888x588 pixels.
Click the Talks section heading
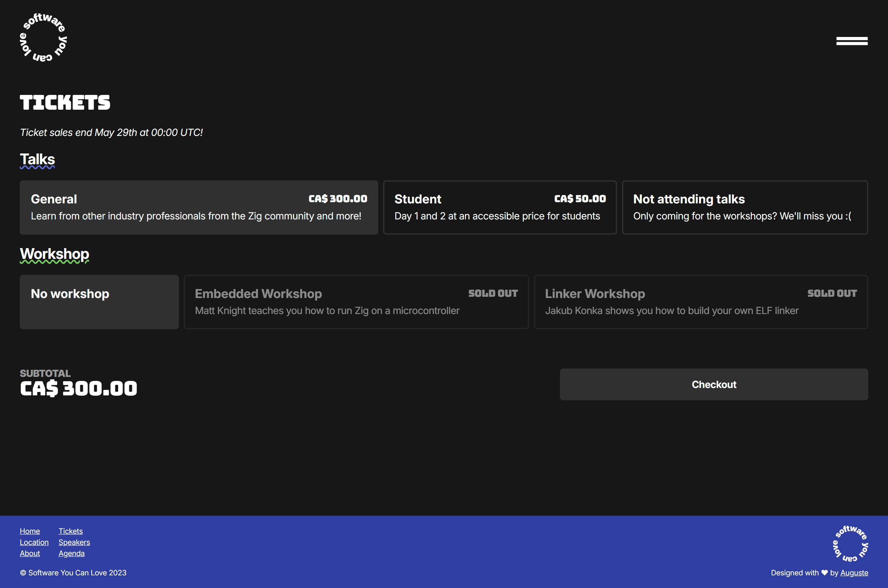point(37,160)
